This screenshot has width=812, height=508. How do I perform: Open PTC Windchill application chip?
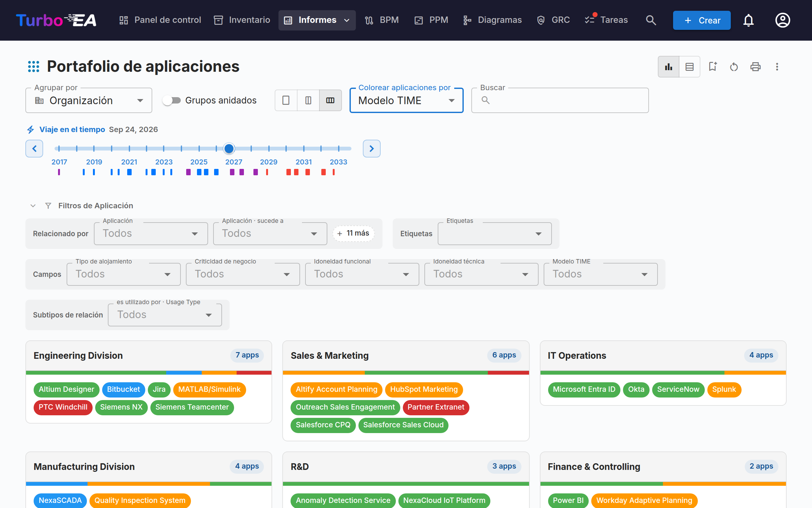pyautogui.click(x=63, y=407)
